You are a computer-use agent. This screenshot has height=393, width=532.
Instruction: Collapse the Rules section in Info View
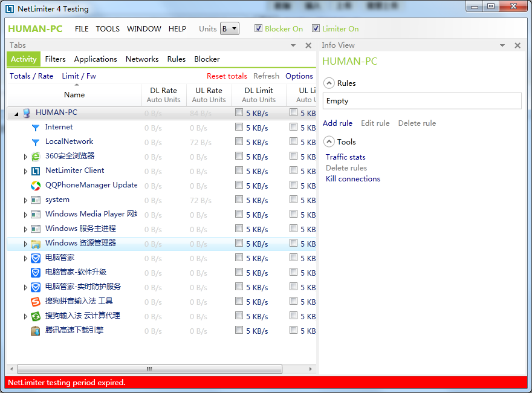click(329, 83)
